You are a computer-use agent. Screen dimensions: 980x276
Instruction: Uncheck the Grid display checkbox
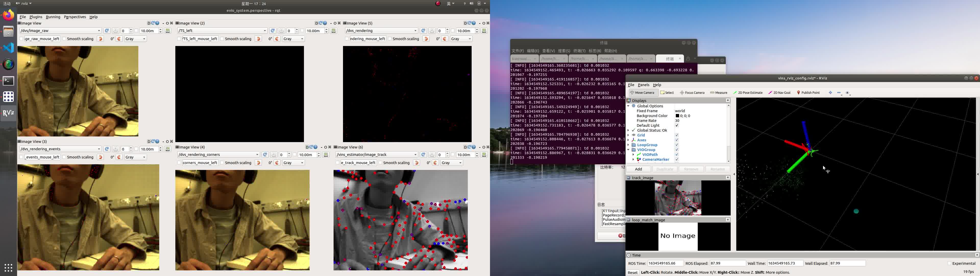tap(677, 135)
